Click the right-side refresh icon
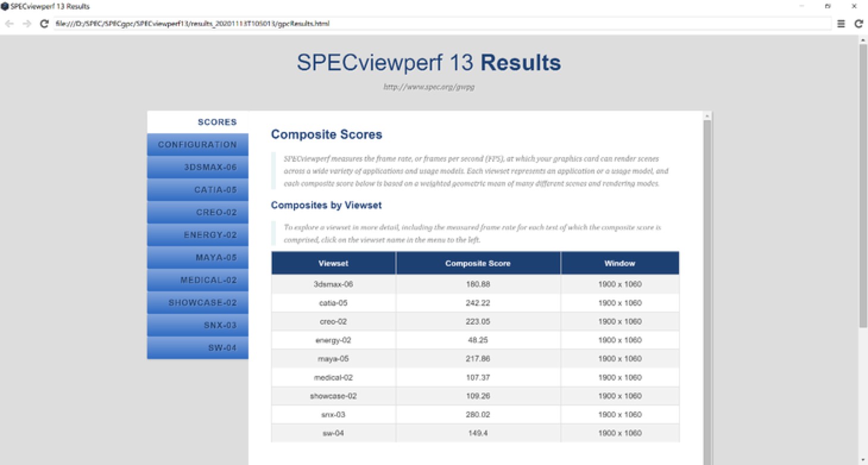The image size is (868, 465). pos(858,24)
